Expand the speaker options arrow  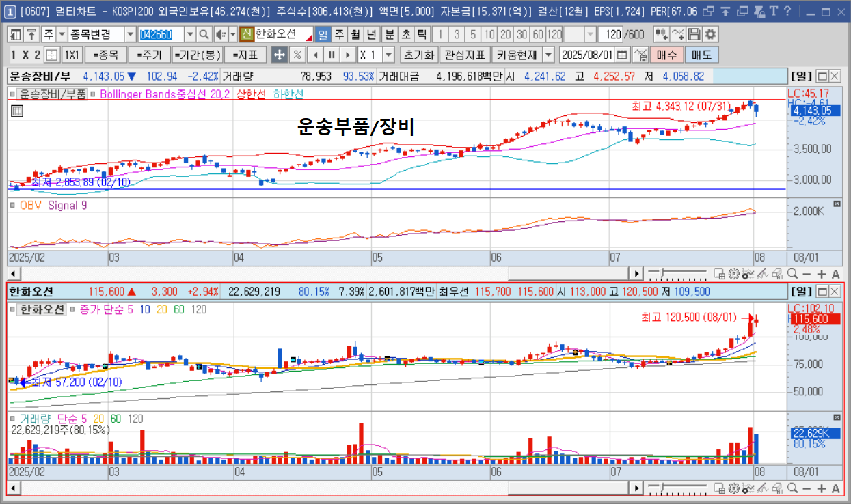[x=232, y=34]
